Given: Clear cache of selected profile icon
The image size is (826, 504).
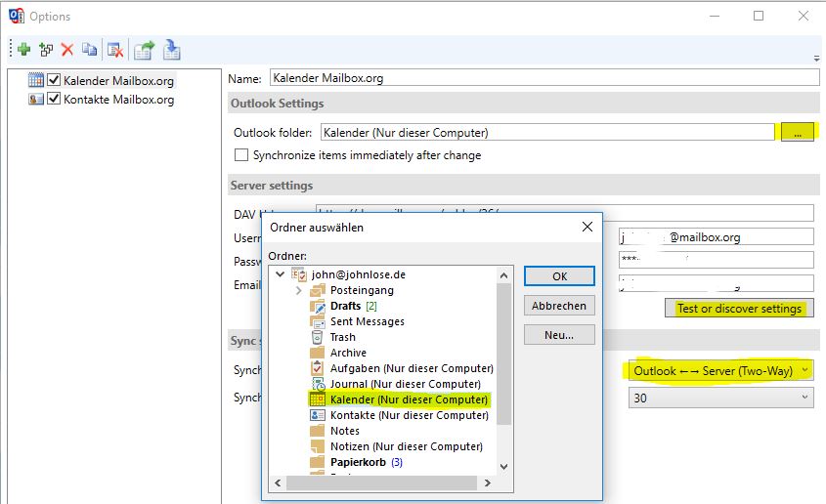Looking at the screenshot, I should click(x=115, y=50).
